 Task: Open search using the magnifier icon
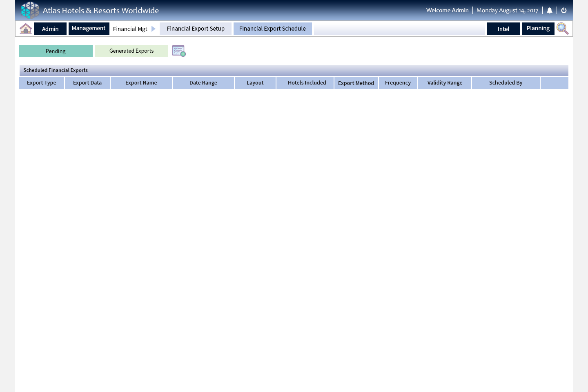pos(562,29)
